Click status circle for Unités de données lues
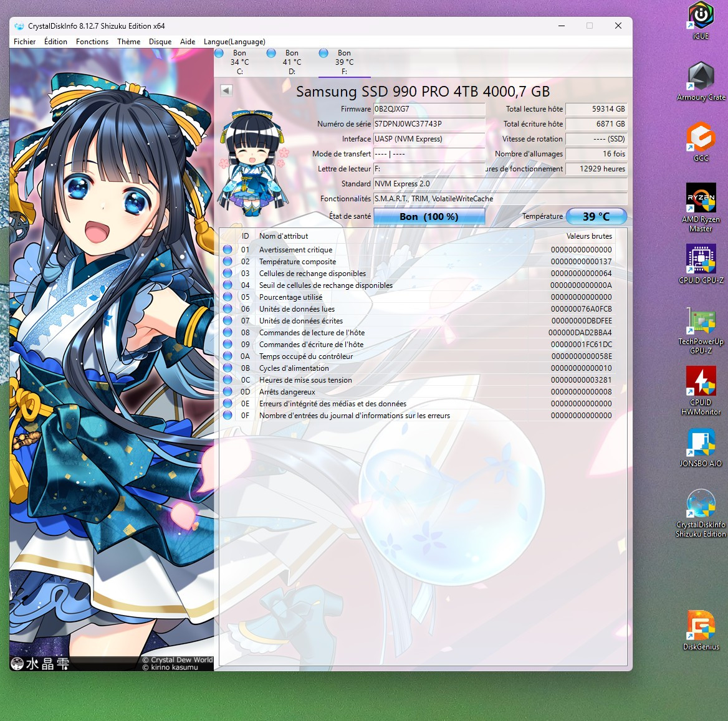Screen dimensions: 728x721 [x=228, y=308]
